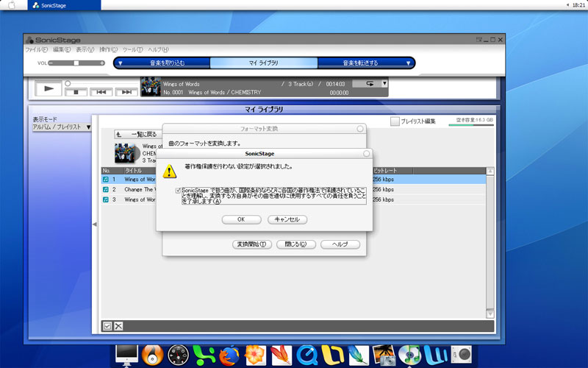Expand the arrow left of 音楽を取り込む

point(120,63)
